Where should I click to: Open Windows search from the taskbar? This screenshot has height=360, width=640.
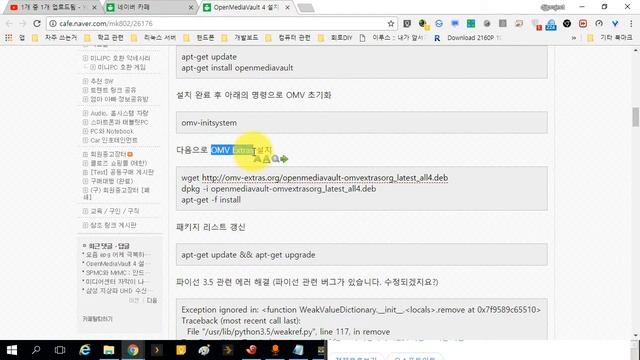coord(36,350)
